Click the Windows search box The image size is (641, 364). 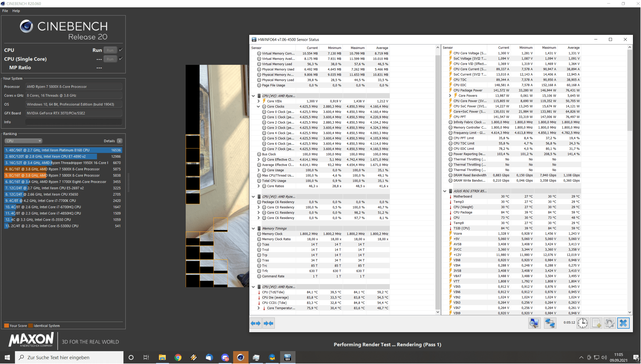coord(69,358)
